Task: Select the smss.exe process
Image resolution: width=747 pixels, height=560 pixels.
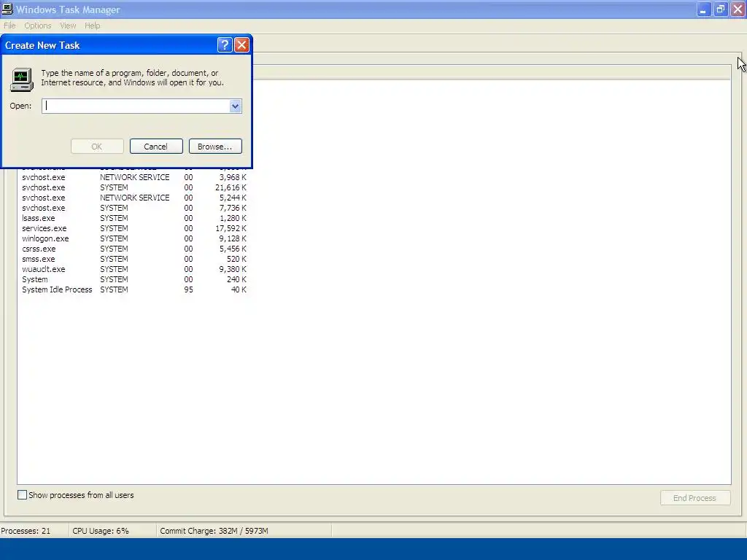Action: [134, 259]
